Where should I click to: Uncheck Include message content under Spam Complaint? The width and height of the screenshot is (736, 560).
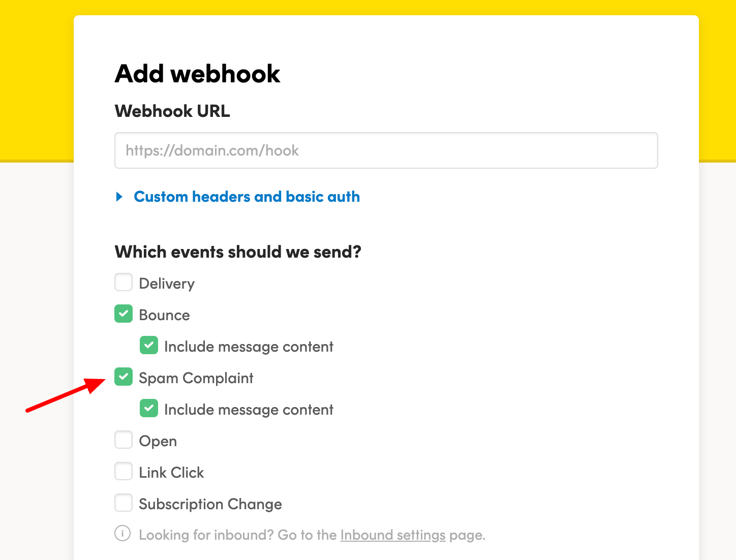pos(149,409)
